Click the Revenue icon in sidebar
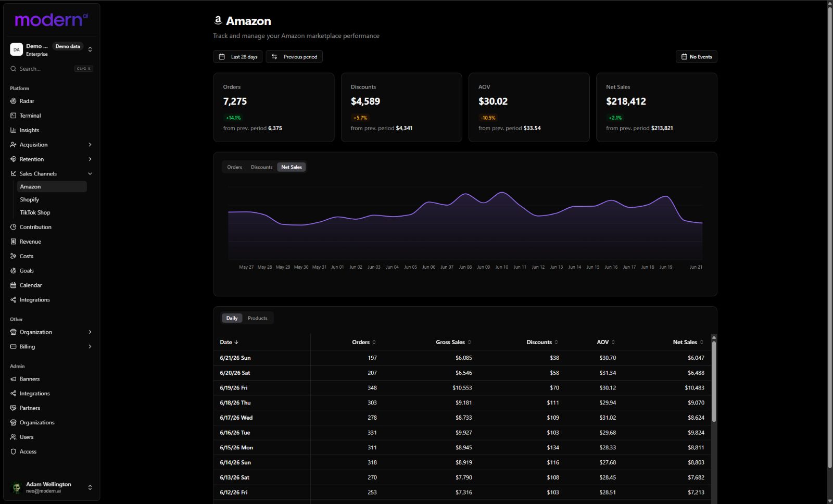 [14, 242]
